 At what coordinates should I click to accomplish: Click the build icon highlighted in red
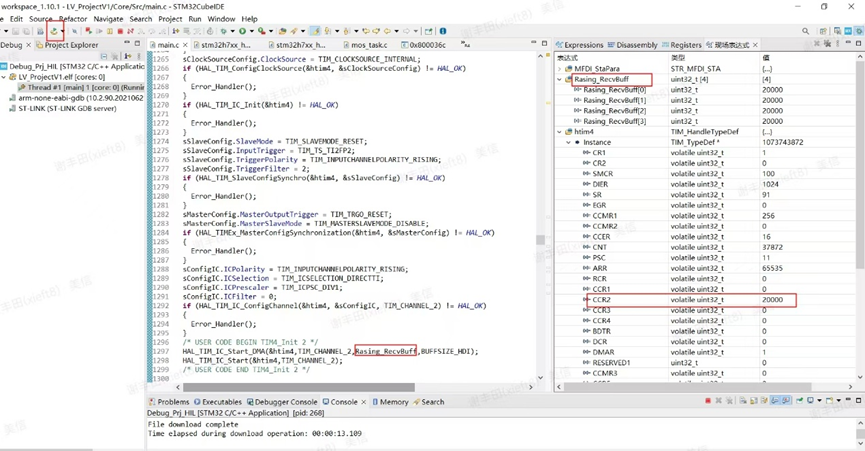pos(54,31)
